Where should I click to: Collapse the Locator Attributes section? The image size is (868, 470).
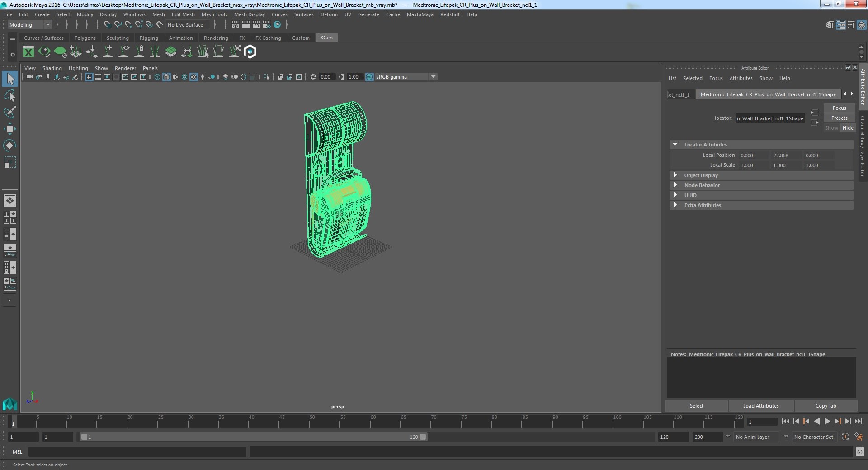point(675,145)
